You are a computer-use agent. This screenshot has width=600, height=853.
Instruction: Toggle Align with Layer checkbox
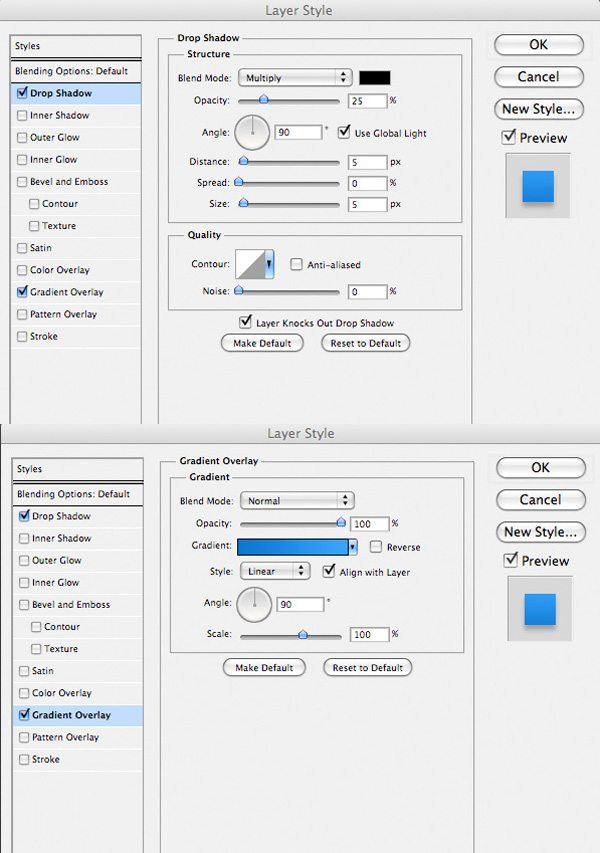[x=329, y=571]
